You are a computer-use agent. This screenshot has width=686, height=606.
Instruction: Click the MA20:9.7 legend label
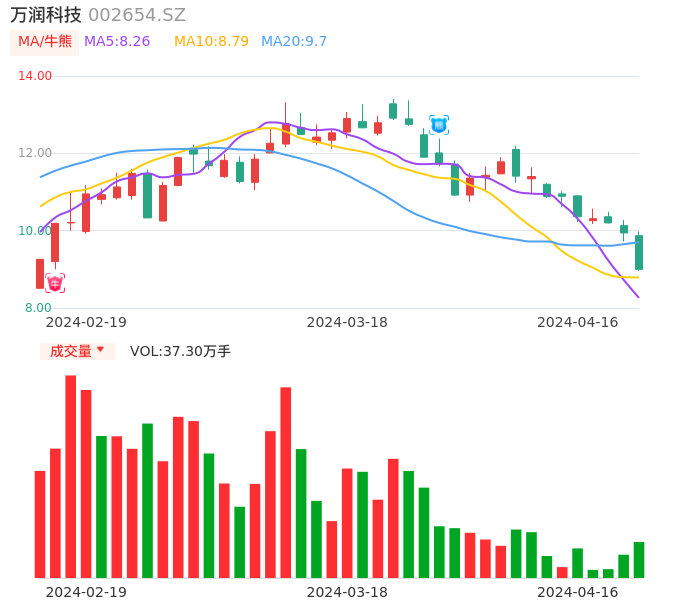click(294, 41)
